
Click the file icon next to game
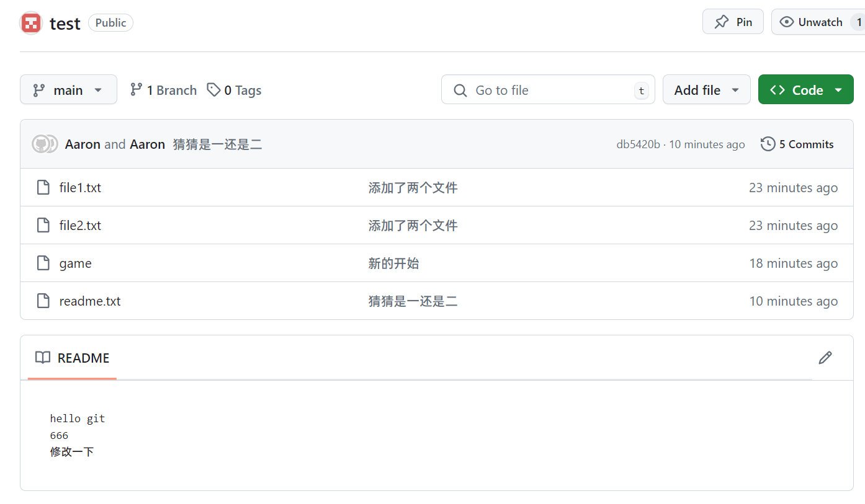43,263
